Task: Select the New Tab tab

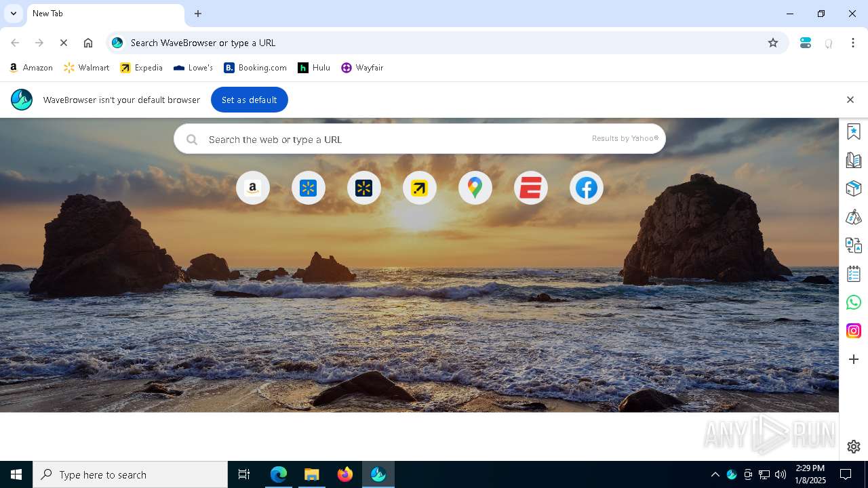Action: point(104,14)
